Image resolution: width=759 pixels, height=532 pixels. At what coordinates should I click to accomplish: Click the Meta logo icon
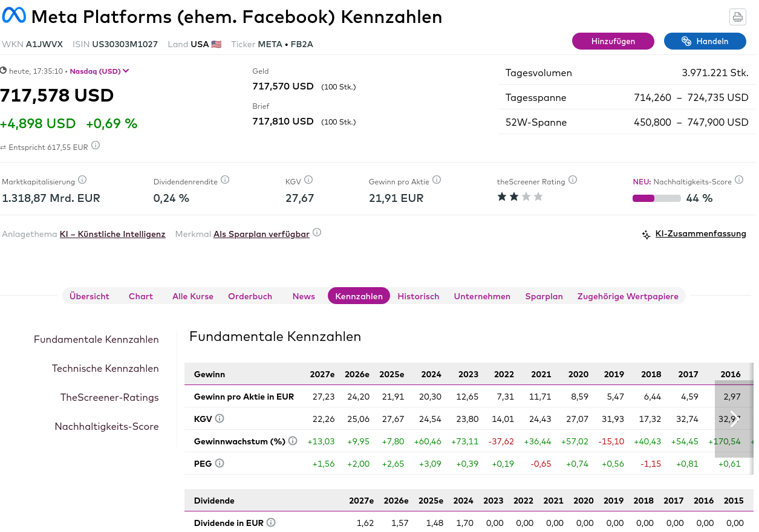14,16
